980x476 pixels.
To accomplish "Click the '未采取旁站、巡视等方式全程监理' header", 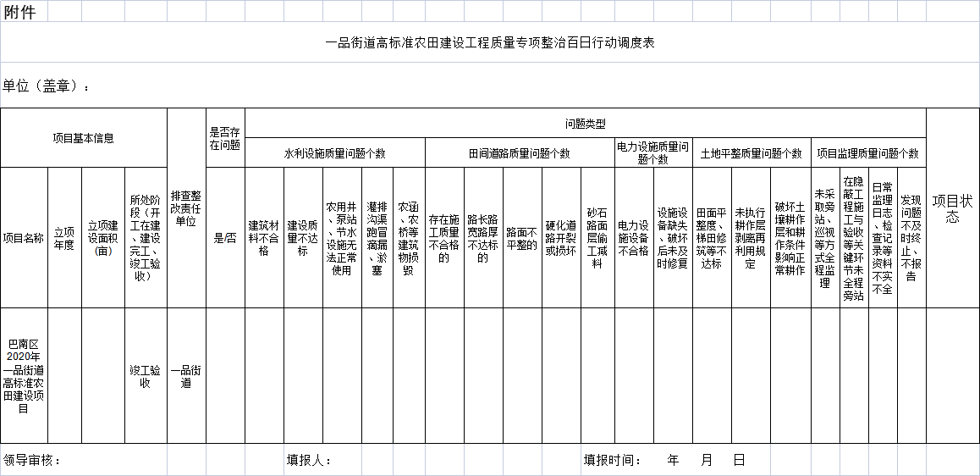I will click(826, 238).
